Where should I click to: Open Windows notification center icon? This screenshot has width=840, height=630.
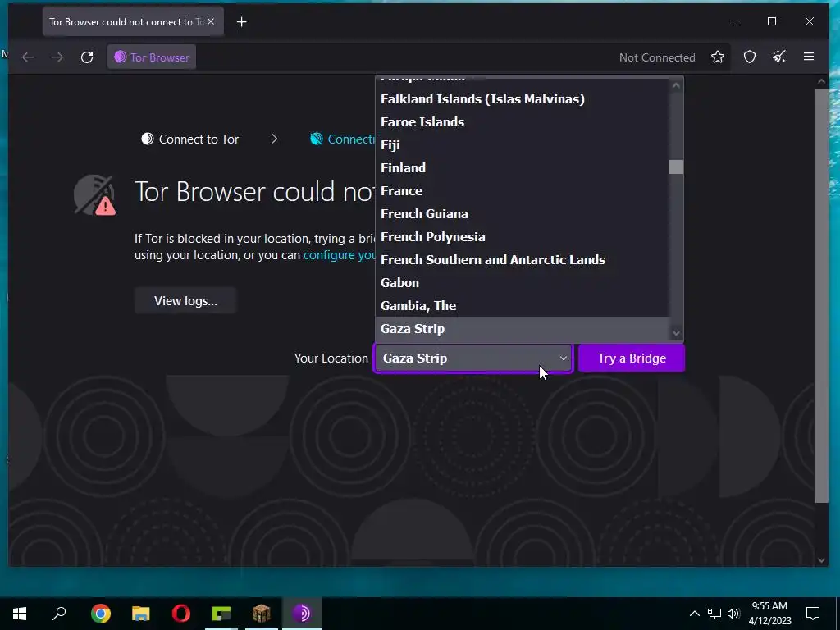coord(813,614)
